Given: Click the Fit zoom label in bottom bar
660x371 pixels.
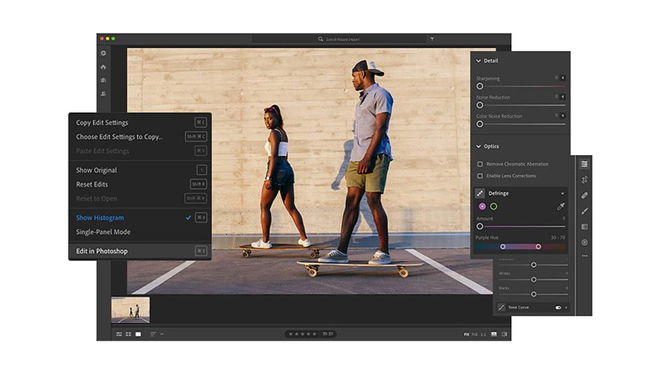Looking at the screenshot, I should (466, 334).
